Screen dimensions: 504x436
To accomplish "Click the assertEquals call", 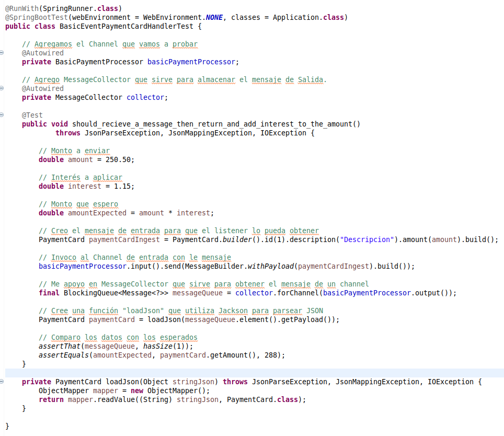I will [x=64, y=355].
